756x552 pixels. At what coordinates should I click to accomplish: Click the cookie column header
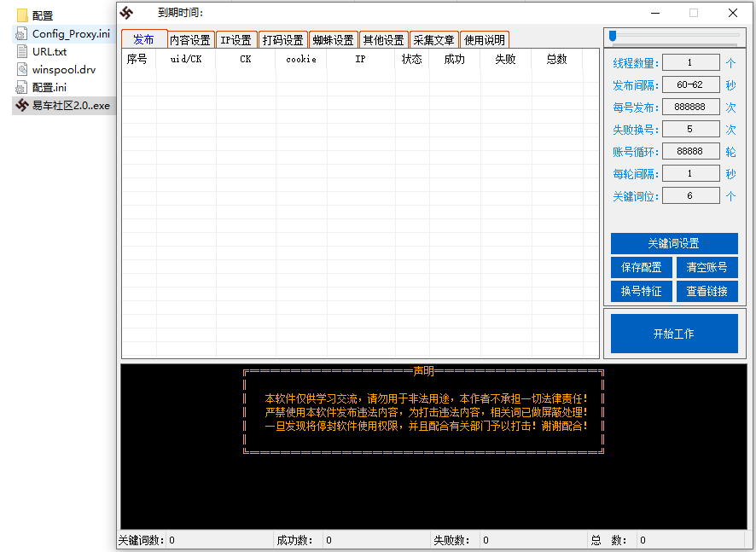click(300, 59)
